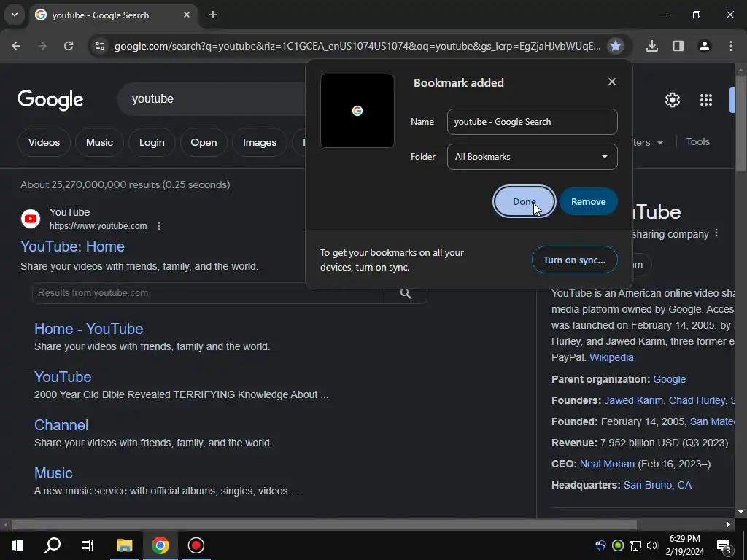
Task: Open the Google apps grid
Action: tap(706, 100)
